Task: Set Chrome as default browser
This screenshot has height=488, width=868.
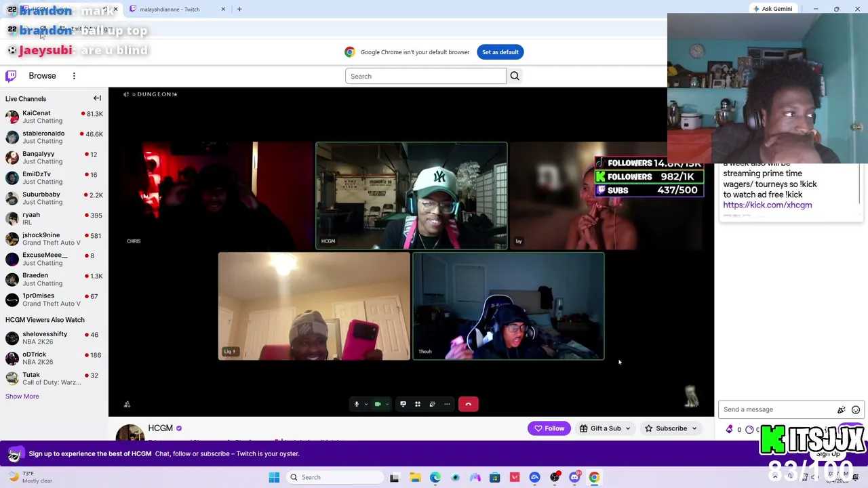Action: 500,52
